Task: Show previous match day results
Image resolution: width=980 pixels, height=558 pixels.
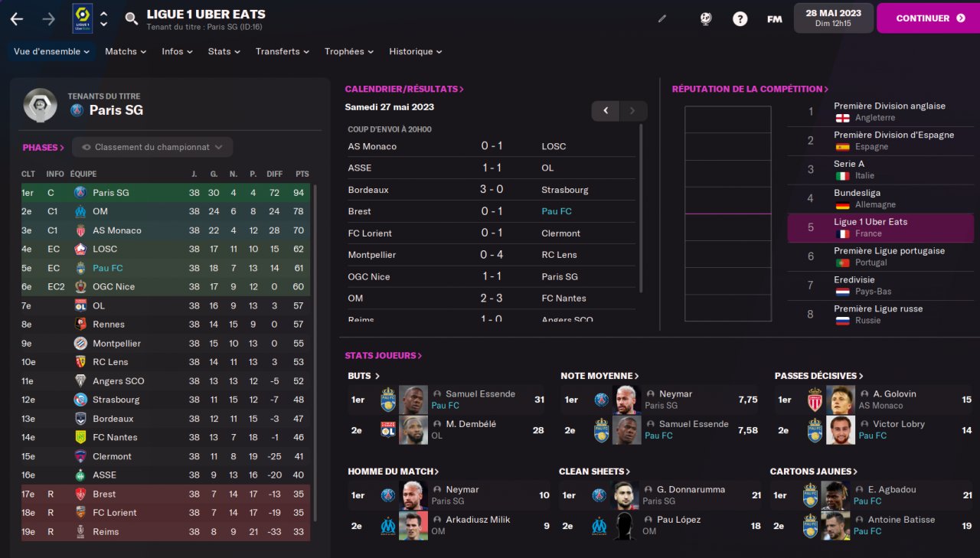Action: tap(606, 111)
